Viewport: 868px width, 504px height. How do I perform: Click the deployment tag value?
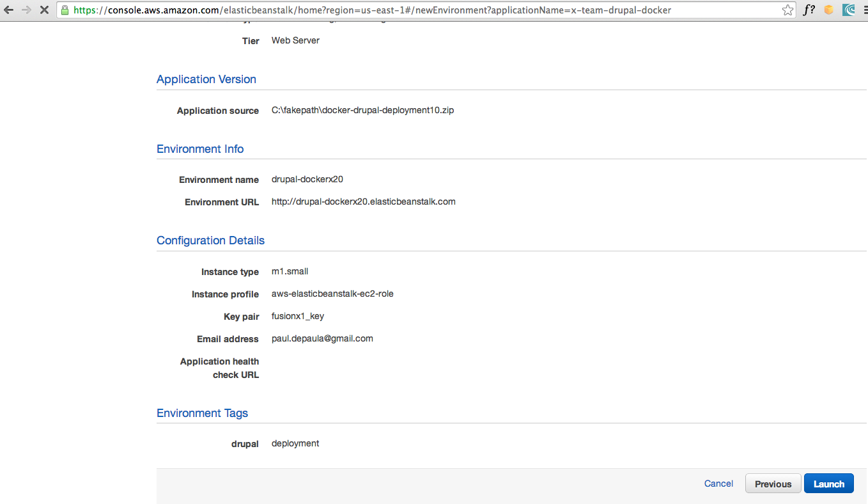(295, 443)
